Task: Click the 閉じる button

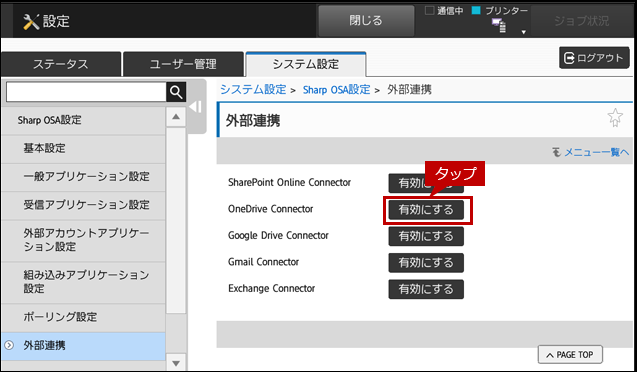Action: pos(366,21)
